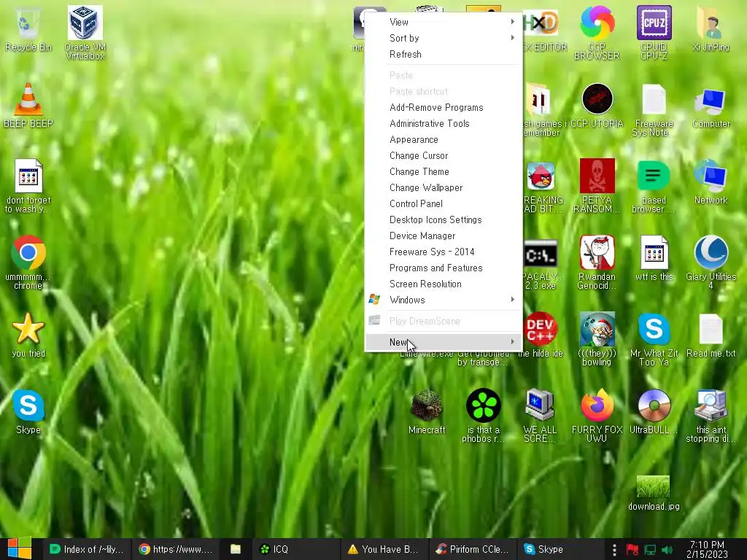Image resolution: width=747 pixels, height=560 pixels.
Task: Open the clock showing 7:10 PM
Action: (x=707, y=549)
